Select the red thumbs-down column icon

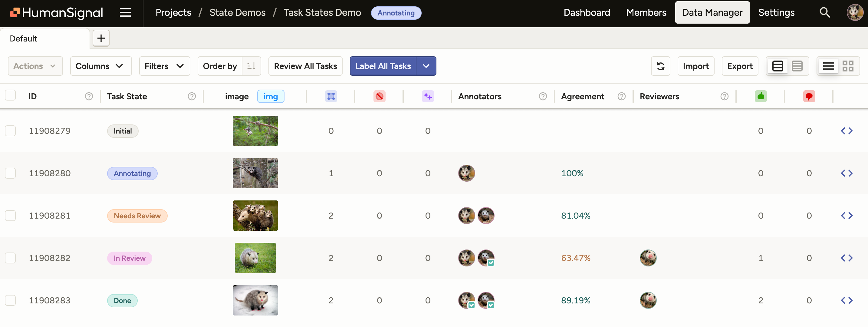(x=809, y=96)
